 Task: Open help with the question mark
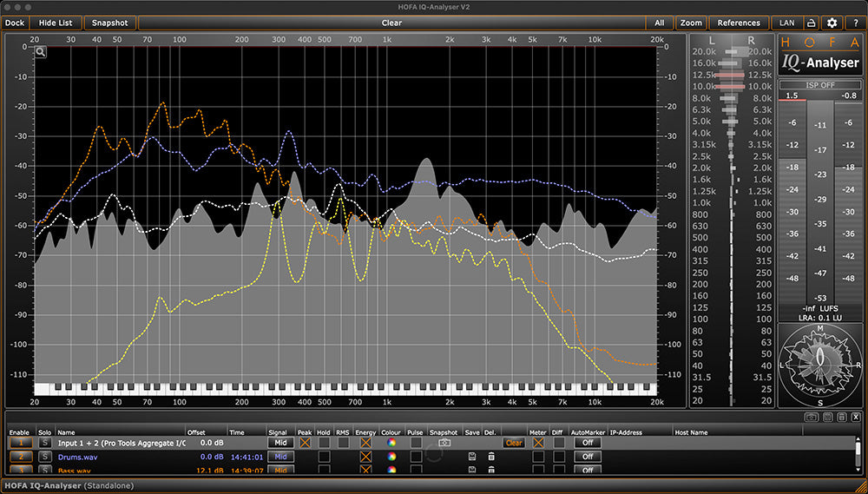coord(856,23)
